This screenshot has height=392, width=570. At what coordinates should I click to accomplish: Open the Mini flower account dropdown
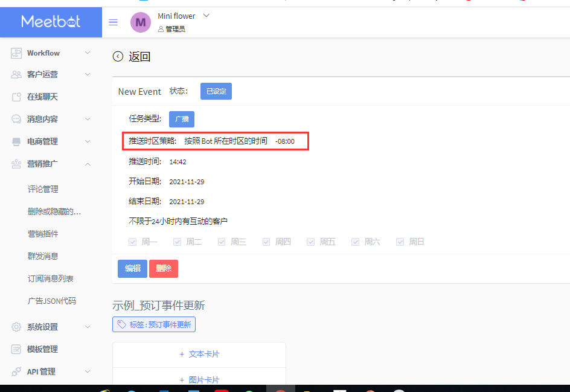(206, 16)
